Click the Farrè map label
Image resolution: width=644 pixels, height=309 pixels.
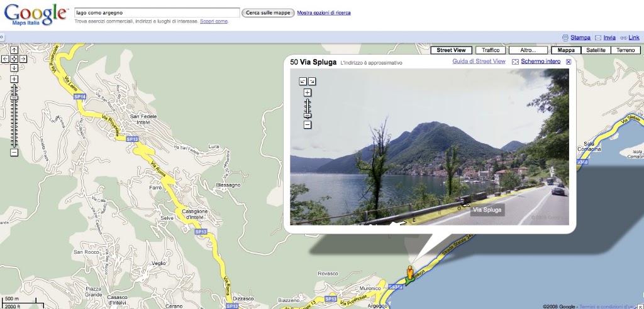pos(156,188)
